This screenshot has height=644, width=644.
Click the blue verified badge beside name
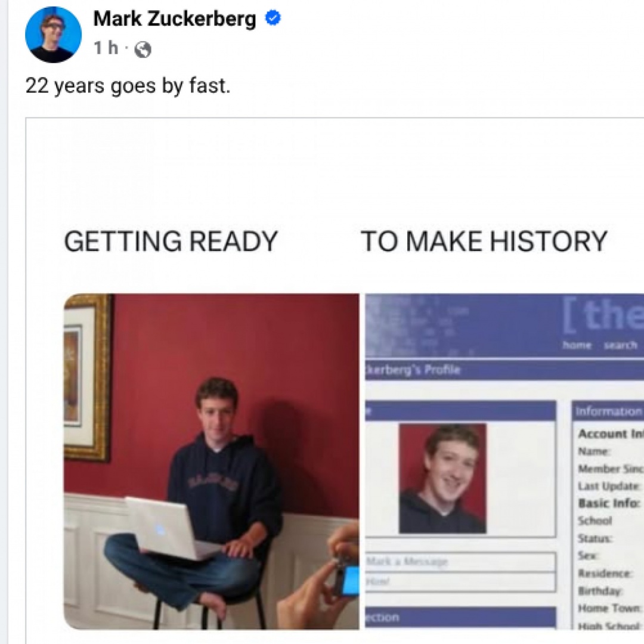tap(273, 18)
